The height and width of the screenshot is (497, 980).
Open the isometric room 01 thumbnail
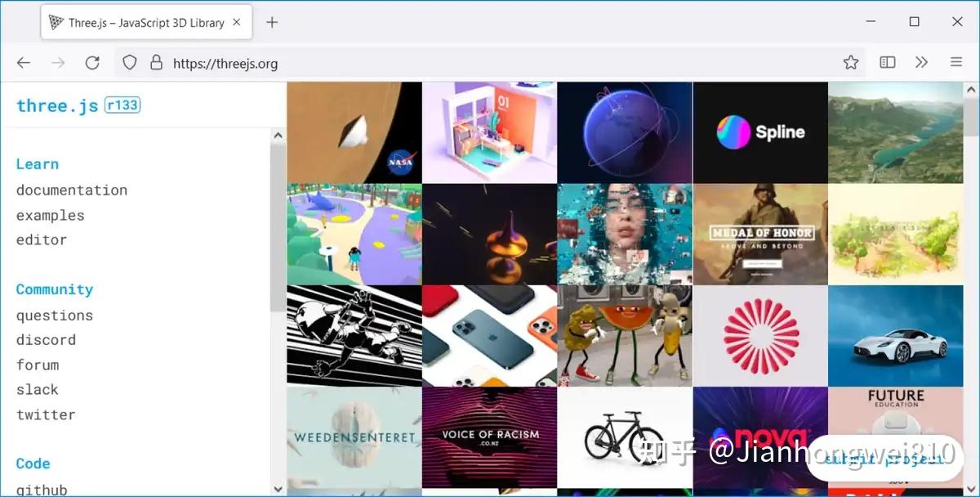489,132
